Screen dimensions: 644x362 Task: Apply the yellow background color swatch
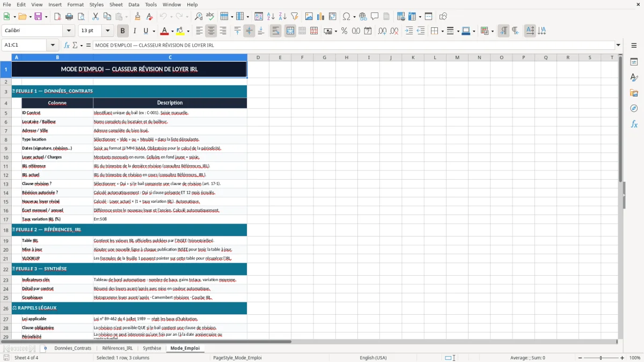point(180,31)
